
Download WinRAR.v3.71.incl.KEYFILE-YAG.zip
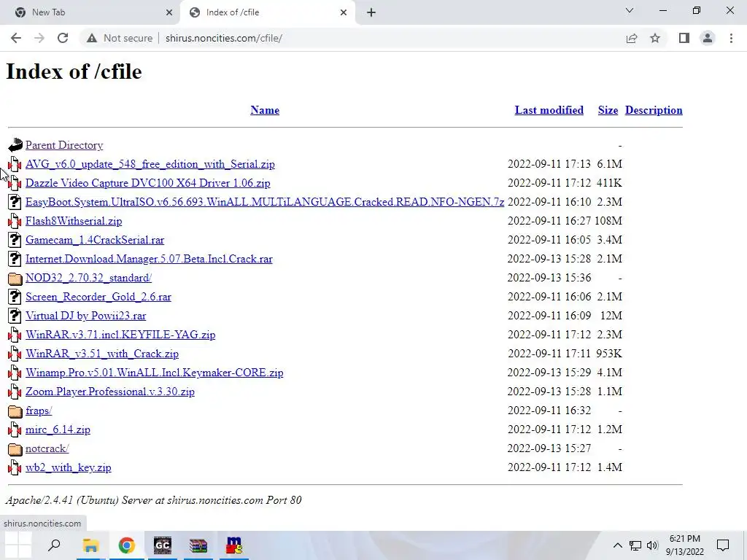pyautogui.click(x=120, y=335)
